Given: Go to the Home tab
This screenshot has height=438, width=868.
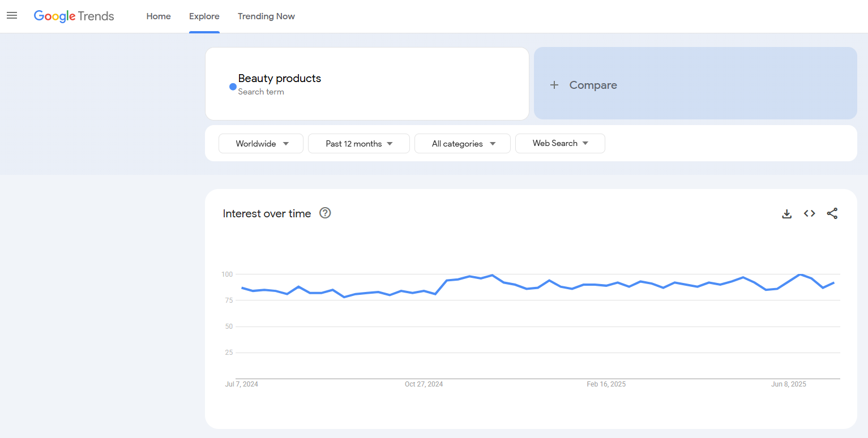Looking at the screenshot, I should [159, 16].
